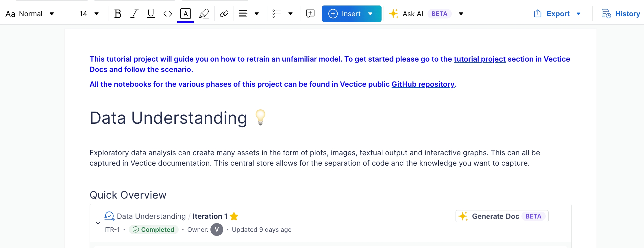Follow the tutorial project link

tap(480, 59)
